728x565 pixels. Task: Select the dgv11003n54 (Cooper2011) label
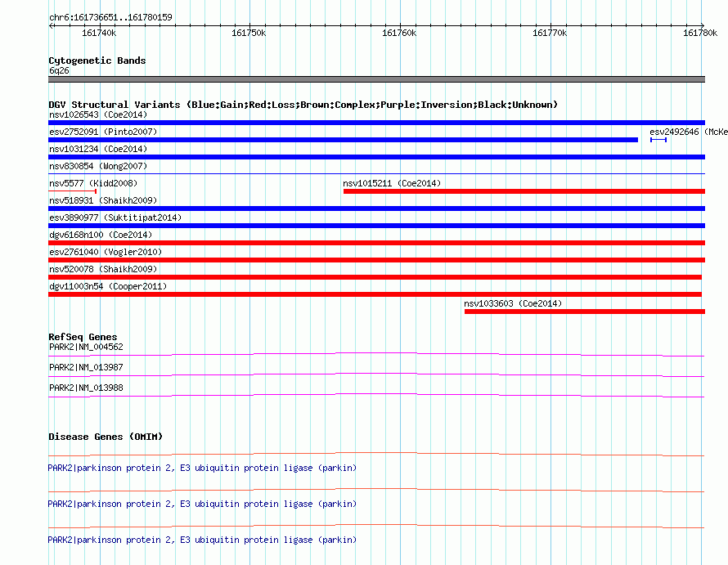[108, 286]
